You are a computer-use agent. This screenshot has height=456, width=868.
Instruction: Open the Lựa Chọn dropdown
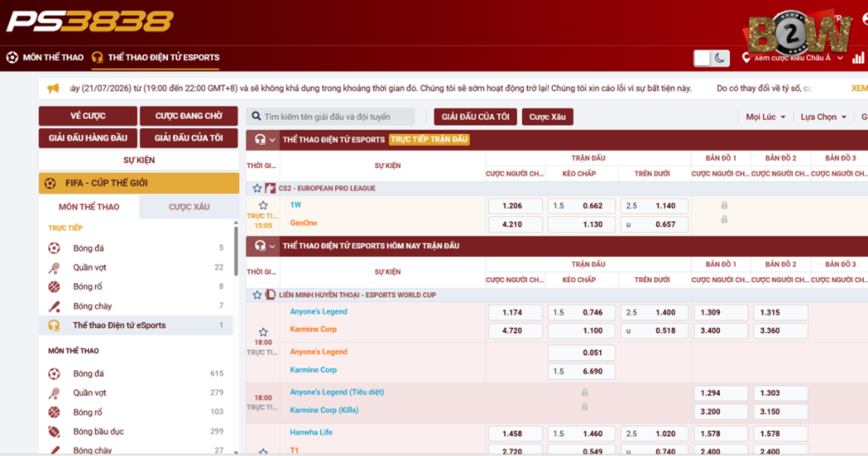click(x=823, y=117)
